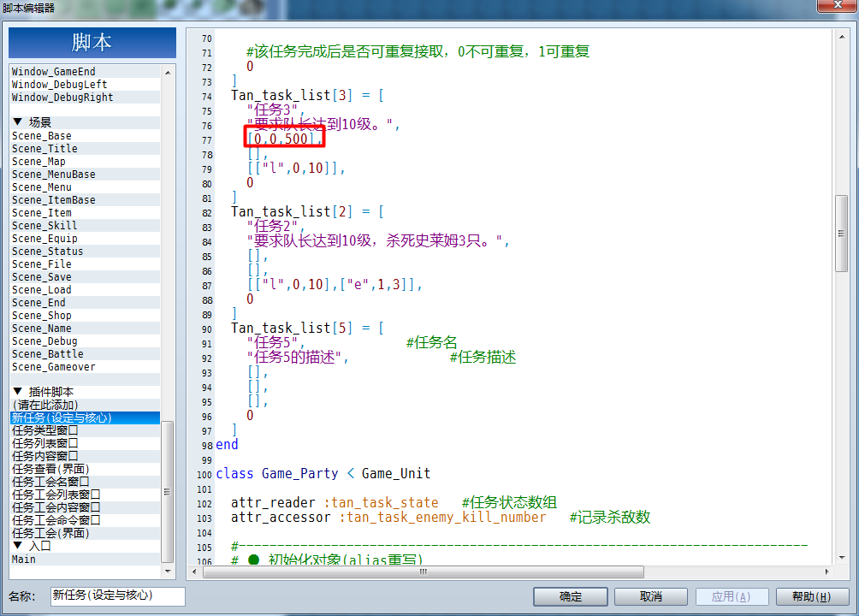The height and width of the screenshot is (616, 859).
Task: Click the code editor horizontal scroll-right arrow
Action: [826, 572]
